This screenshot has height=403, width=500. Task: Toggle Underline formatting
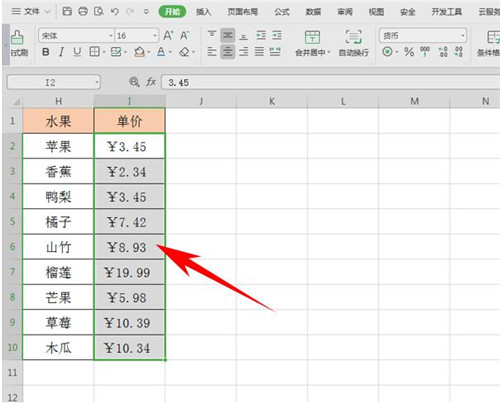[77, 52]
